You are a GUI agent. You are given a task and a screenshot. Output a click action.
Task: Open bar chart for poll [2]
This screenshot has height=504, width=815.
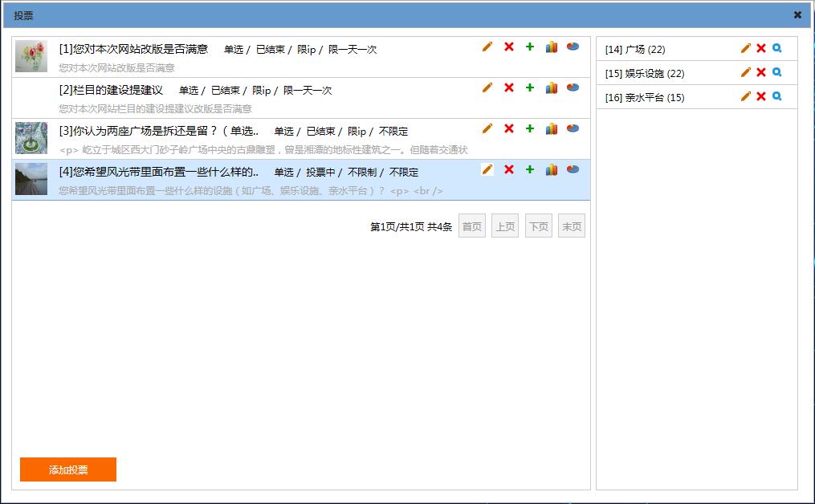point(552,87)
